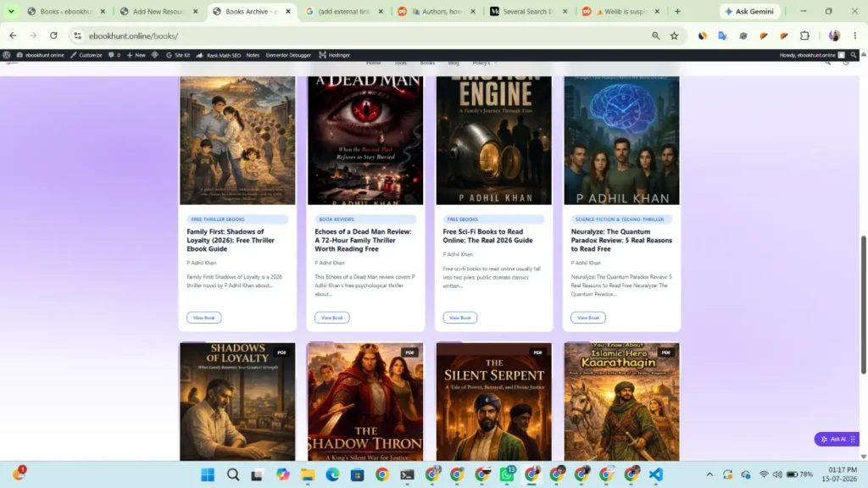Switch to the Add New Resource tab
Screen dimensions: 868x488
[x=159, y=11]
